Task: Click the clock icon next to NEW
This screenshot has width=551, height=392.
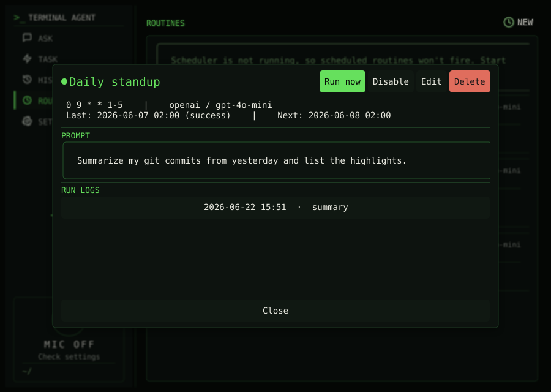Action: pos(509,22)
